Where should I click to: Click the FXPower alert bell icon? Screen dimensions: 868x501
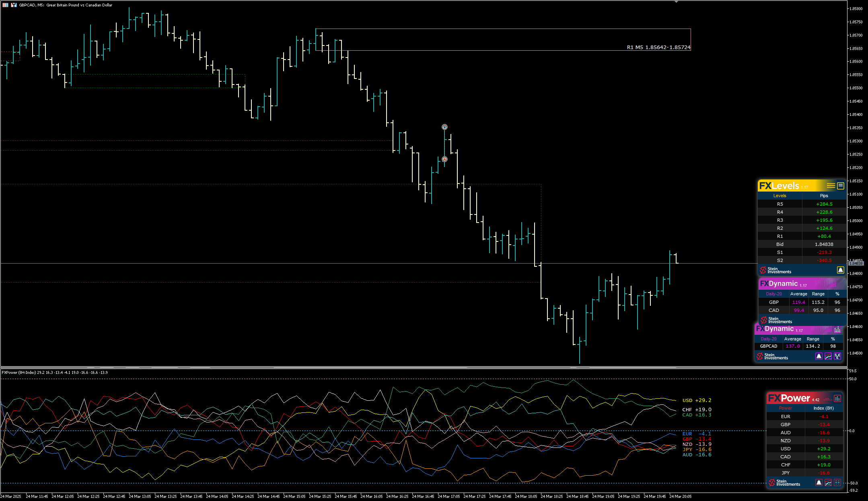(819, 482)
